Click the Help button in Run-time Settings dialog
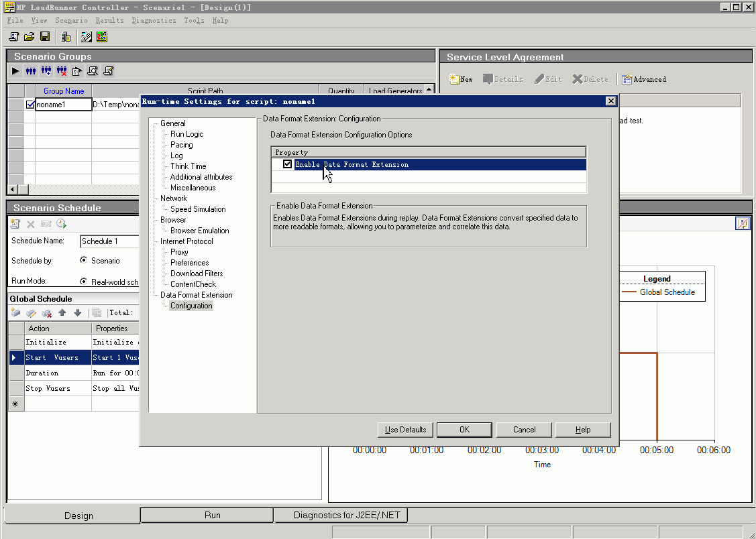This screenshot has width=756, height=539. tap(583, 430)
